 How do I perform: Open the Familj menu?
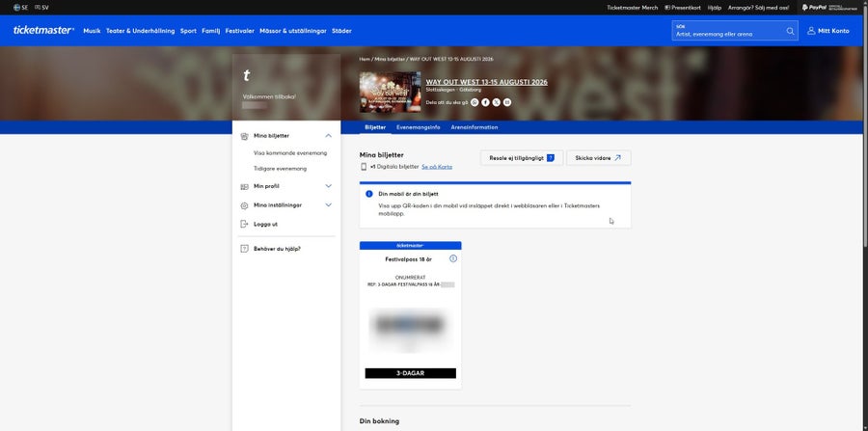tap(211, 31)
